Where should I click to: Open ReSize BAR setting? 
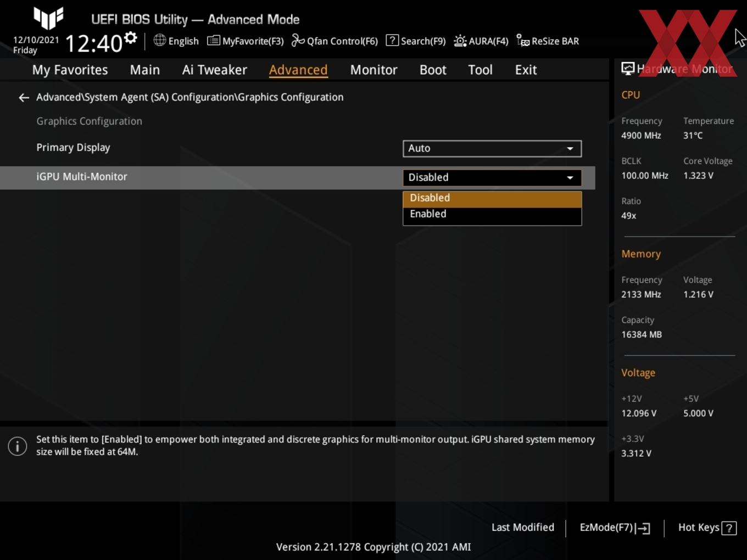548,41
